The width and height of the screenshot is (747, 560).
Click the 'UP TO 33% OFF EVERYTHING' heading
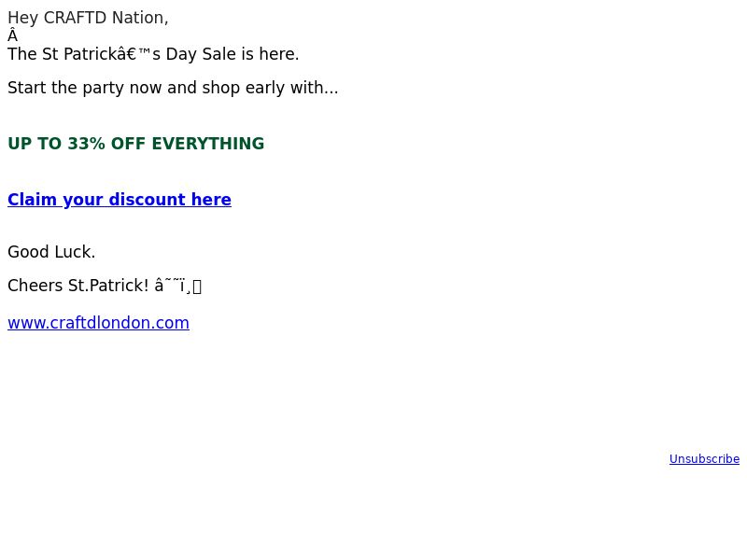click(135, 144)
